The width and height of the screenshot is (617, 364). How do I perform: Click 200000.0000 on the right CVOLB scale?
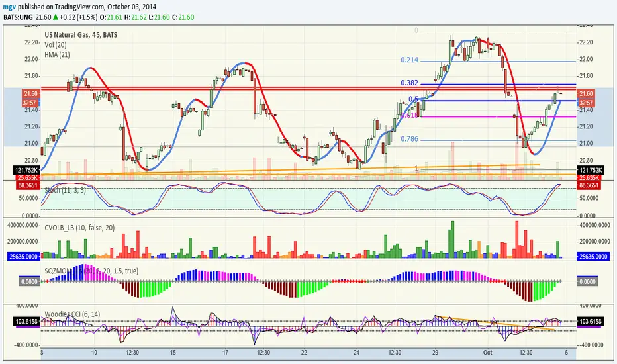[x=594, y=241]
